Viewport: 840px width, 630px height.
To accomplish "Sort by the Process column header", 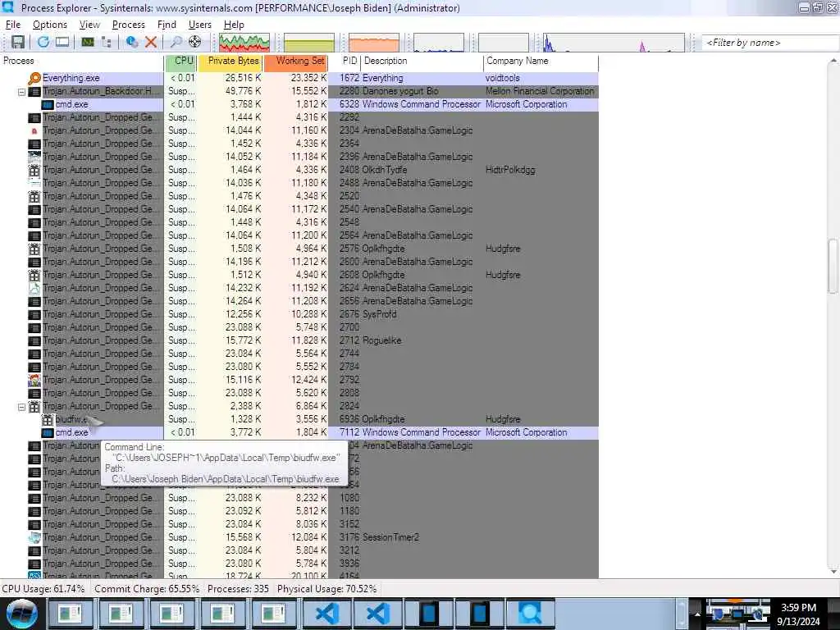I will tap(82, 61).
